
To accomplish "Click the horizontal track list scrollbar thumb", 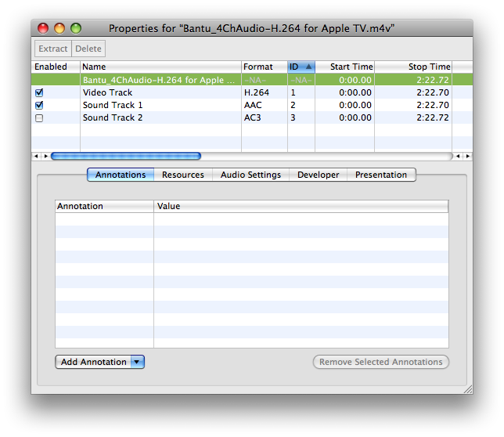I will click(x=126, y=156).
